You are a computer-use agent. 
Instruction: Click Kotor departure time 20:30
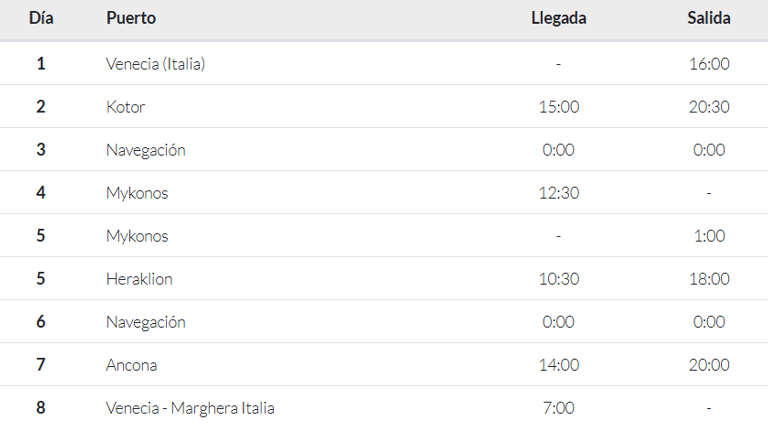pos(709,107)
